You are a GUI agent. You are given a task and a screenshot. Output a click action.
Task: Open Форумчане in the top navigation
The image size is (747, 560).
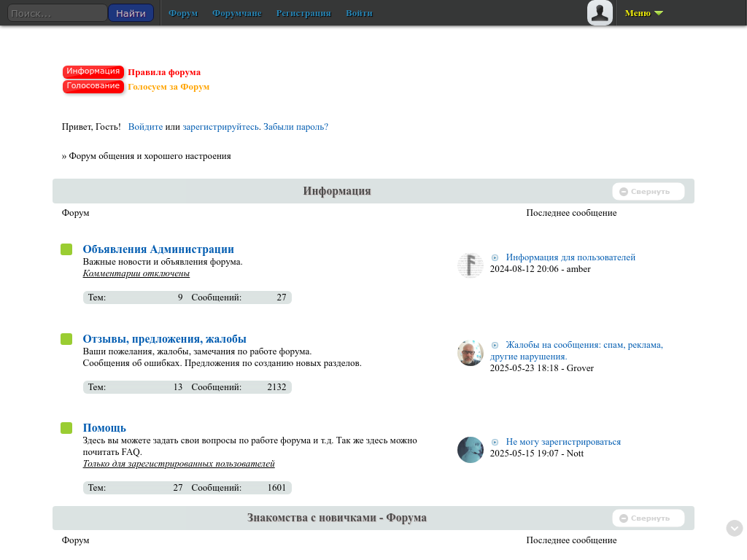[x=236, y=13]
